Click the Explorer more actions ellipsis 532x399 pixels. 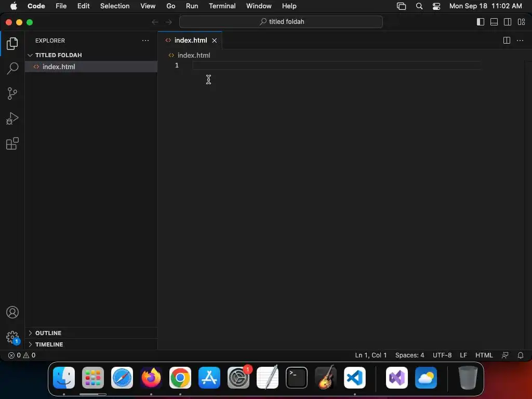tap(145, 41)
